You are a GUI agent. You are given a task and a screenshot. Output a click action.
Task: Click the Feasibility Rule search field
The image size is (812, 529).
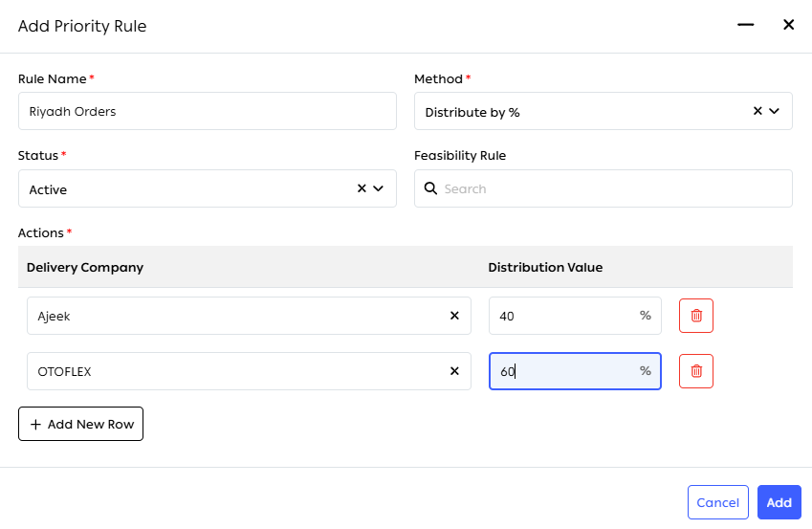click(x=604, y=188)
